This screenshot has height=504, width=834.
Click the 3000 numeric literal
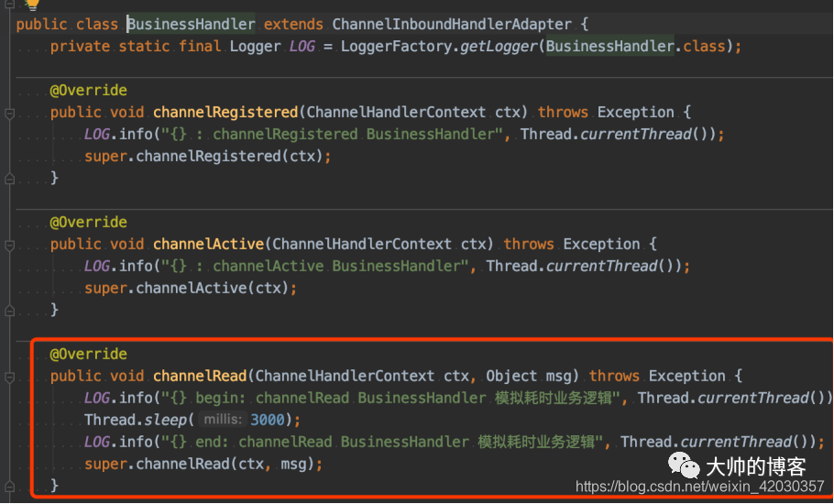pos(268,420)
